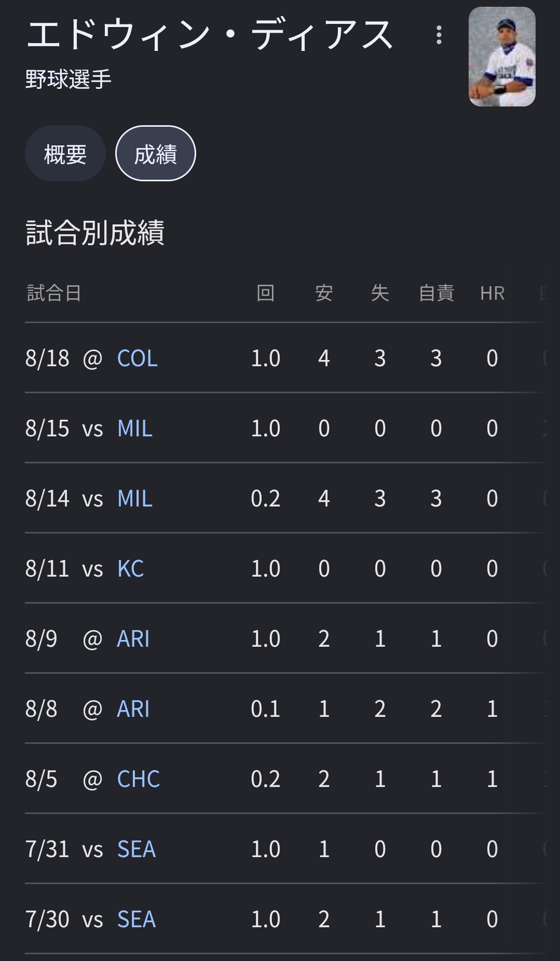The height and width of the screenshot is (961, 560).
Task: Open the CHC team link
Action: (139, 779)
